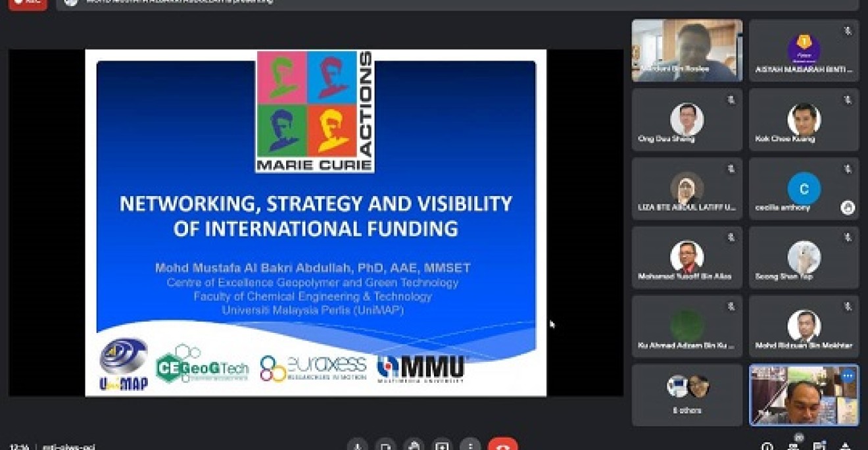Click muted mic icon on Kok Chee Kuang tile

pyautogui.click(x=848, y=101)
